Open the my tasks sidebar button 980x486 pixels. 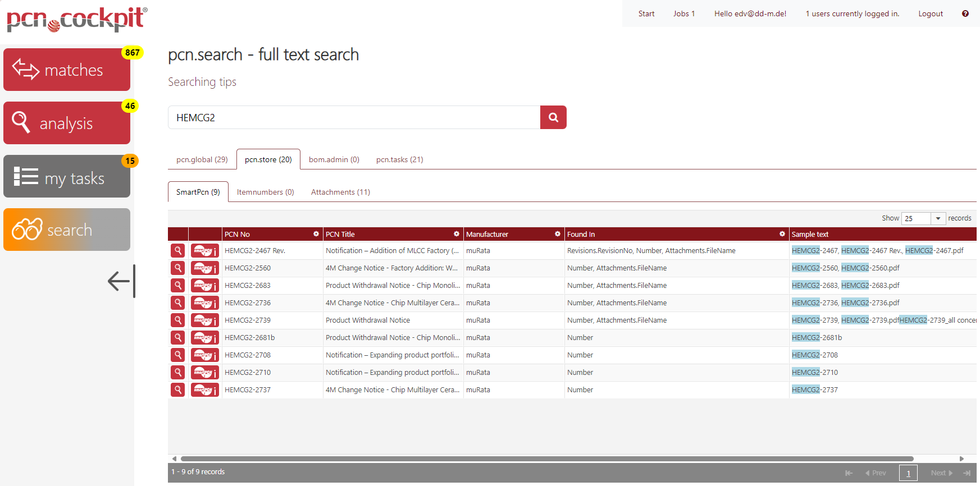67,176
